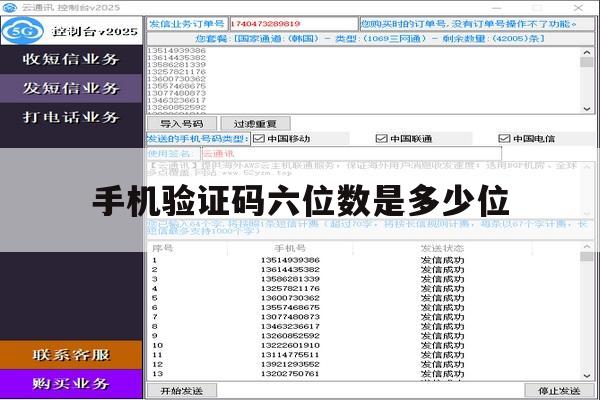Select table row with 13463236617
The width and height of the screenshot is (600, 400).
tap(364, 327)
